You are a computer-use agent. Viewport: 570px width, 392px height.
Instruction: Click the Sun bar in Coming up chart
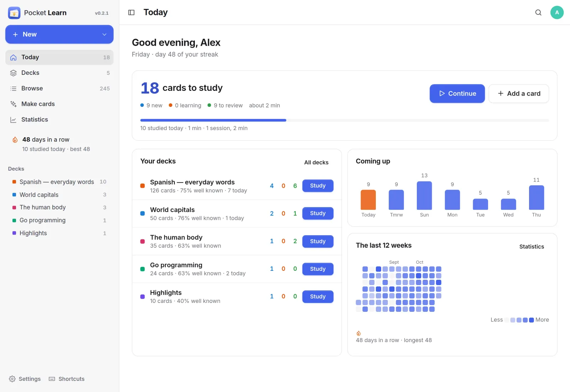pyautogui.click(x=424, y=196)
